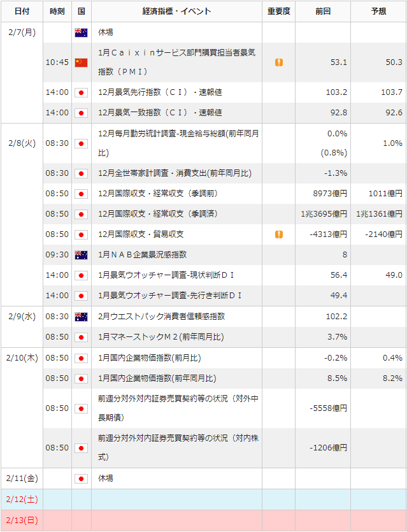Click the Japan flag for 国内企業物価指数(前年同月比)
This screenshot has height=532, width=407.
pos(81,378)
